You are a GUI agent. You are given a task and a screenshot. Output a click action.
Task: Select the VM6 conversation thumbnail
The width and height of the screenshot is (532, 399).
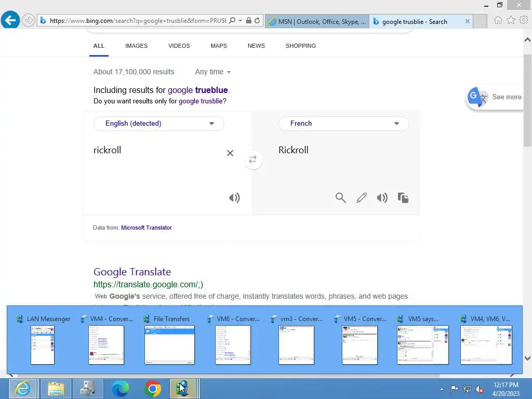pyautogui.click(x=233, y=340)
